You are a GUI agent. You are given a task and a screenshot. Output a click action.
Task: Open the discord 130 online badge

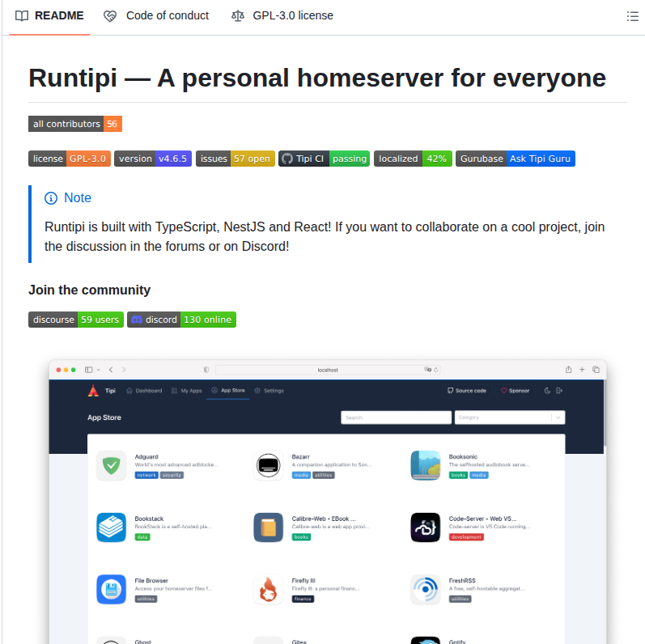(181, 320)
